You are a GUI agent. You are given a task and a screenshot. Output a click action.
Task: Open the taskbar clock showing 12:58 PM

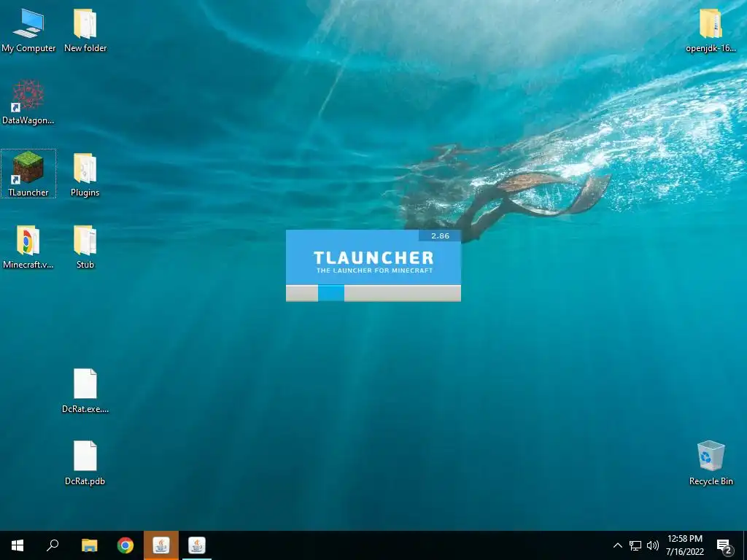point(684,545)
